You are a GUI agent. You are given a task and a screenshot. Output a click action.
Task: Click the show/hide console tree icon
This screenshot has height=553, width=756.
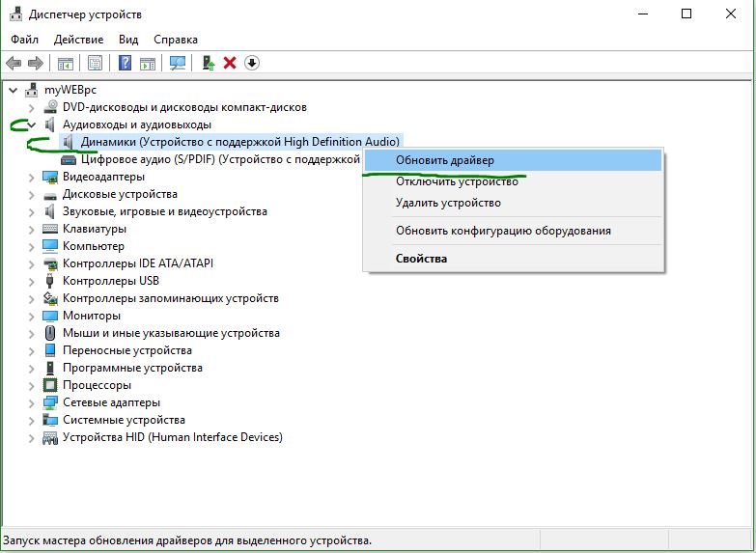(x=66, y=63)
